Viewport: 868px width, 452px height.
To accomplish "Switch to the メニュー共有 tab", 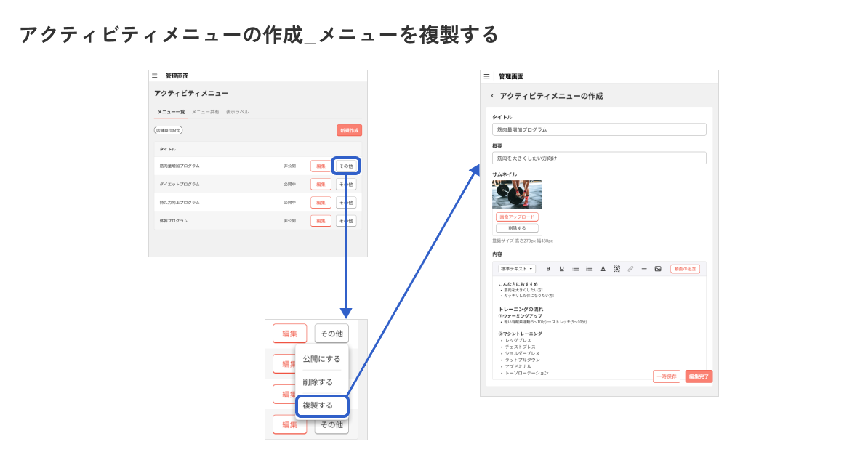I will click(x=205, y=112).
